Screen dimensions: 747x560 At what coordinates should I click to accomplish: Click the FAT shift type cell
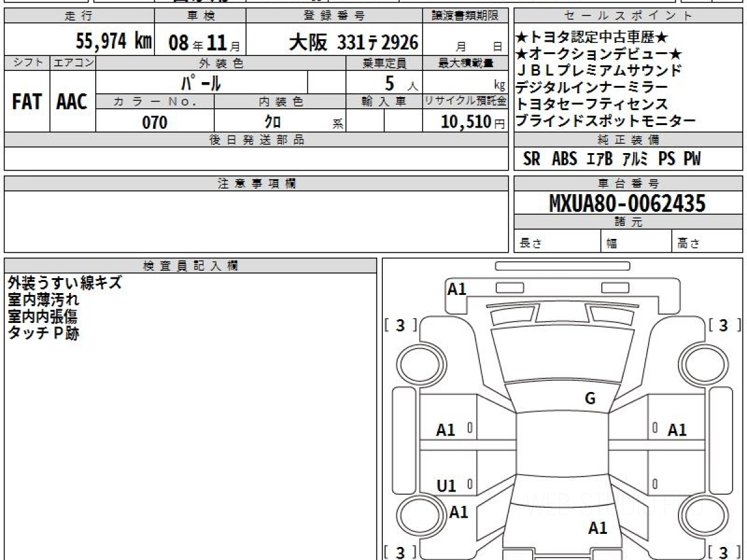[x=27, y=102]
